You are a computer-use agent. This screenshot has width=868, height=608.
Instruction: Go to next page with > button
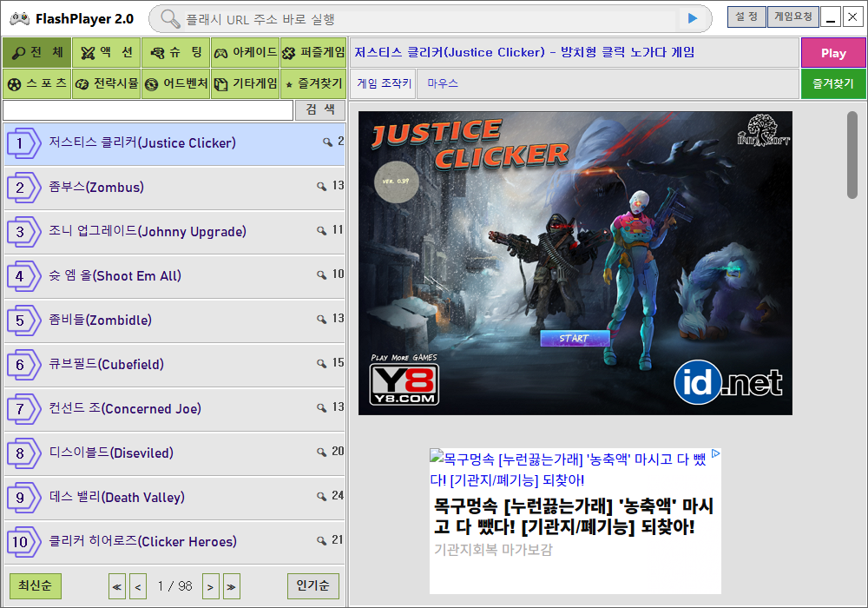click(x=210, y=586)
